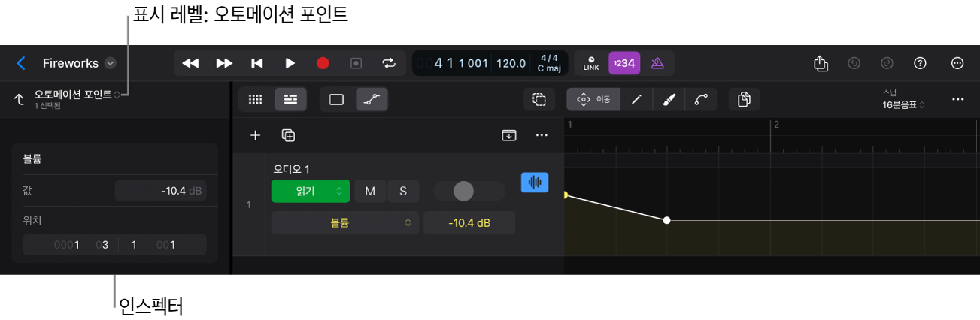The height and width of the screenshot is (320, 980).
Task: Click the track number 1
Action: [249, 204]
